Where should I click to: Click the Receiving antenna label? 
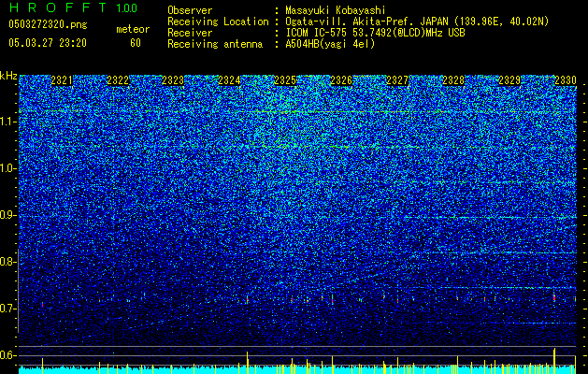point(215,44)
